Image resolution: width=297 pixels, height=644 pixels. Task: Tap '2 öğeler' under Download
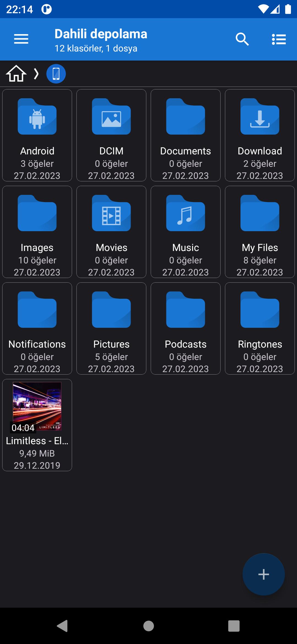point(260,164)
